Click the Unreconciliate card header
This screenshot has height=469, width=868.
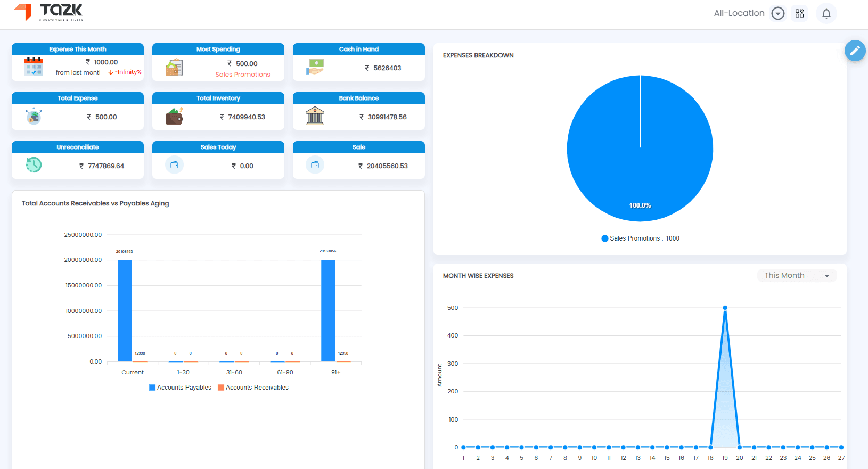[78, 147]
